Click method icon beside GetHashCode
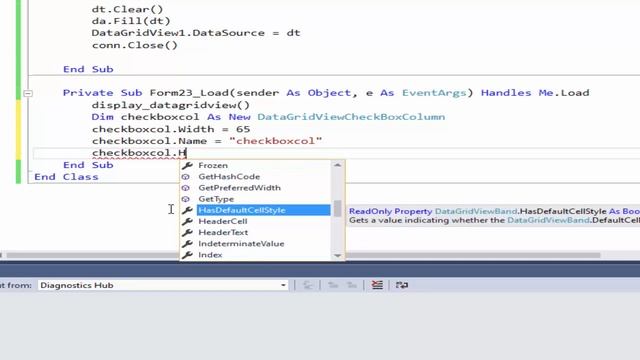 [x=186, y=177]
